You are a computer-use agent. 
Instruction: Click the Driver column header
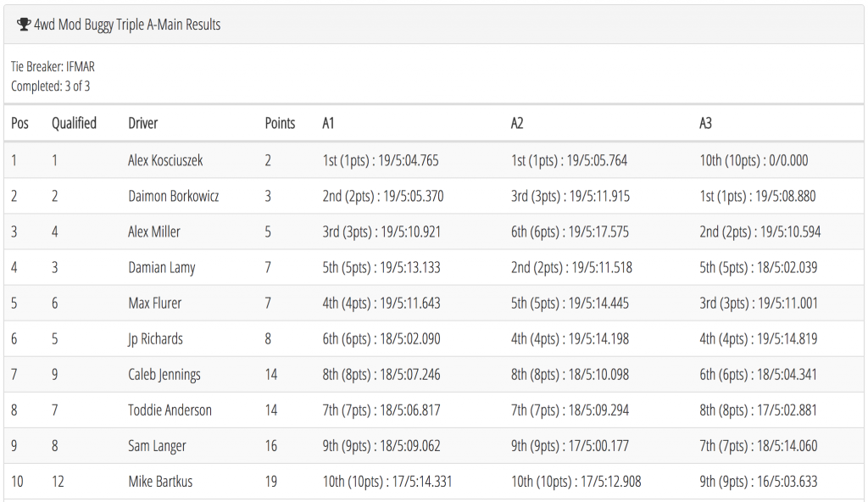coord(142,123)
